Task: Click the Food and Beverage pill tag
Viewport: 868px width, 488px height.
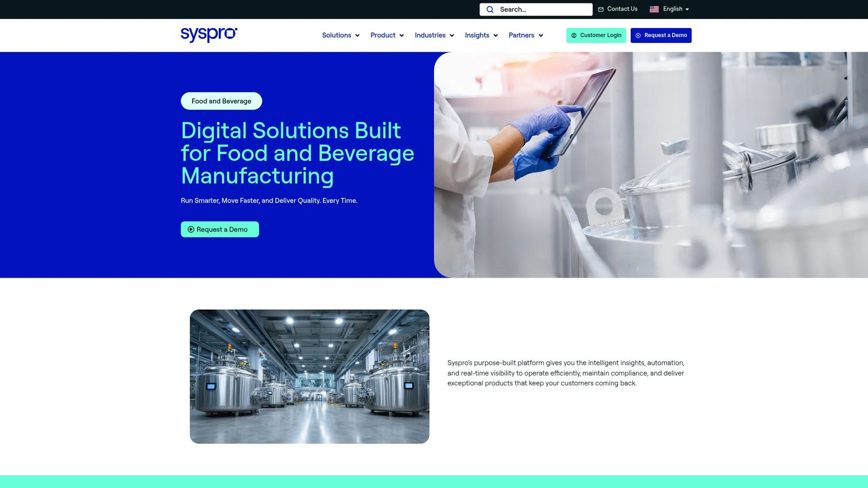Action: pos(221,101)
